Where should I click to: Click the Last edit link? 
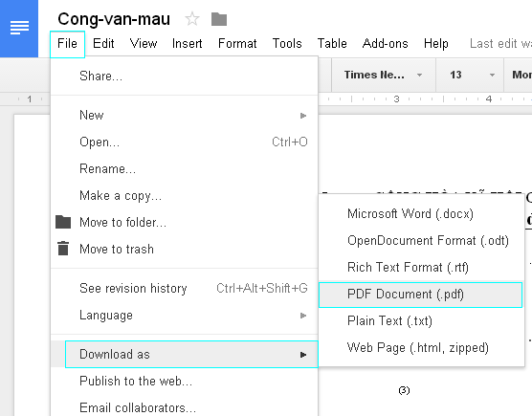point(500,44)
